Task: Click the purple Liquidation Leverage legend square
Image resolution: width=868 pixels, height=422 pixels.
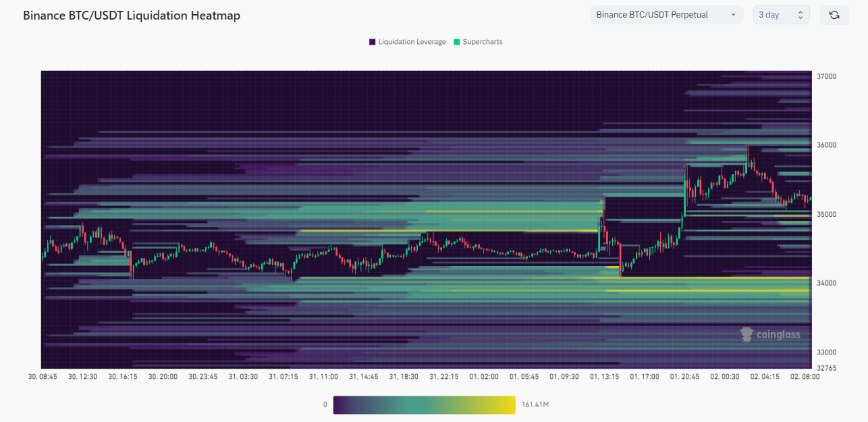Action: pyautogui.click(x=373, y=42)
